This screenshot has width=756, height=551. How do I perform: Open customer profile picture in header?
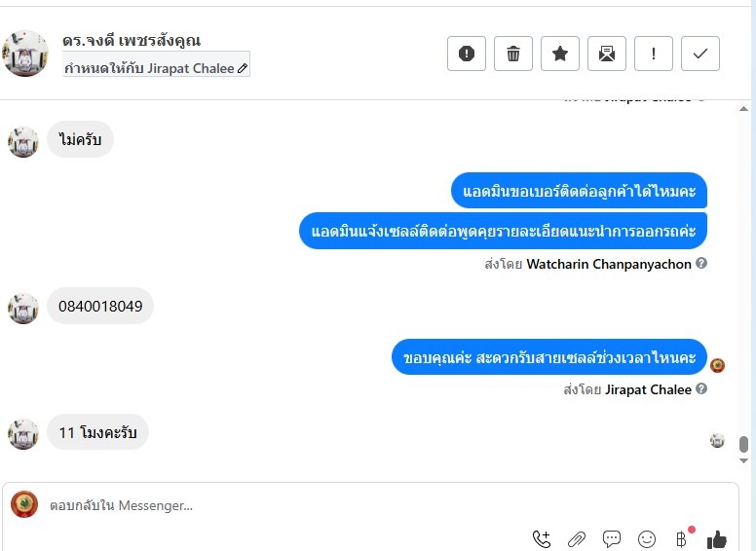[x=25, y=54]
